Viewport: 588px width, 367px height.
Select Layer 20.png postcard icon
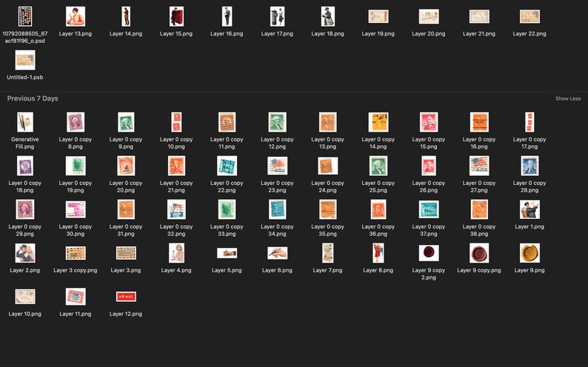coord(429,16)
